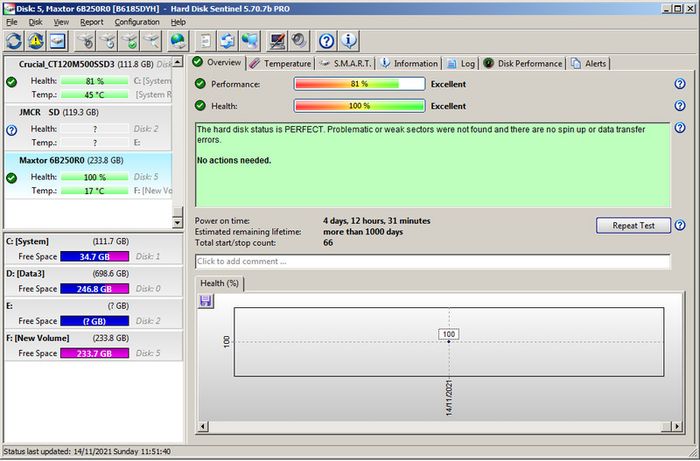
Task: Click the globe with disk toolbar icon
Action: (178, 41)
